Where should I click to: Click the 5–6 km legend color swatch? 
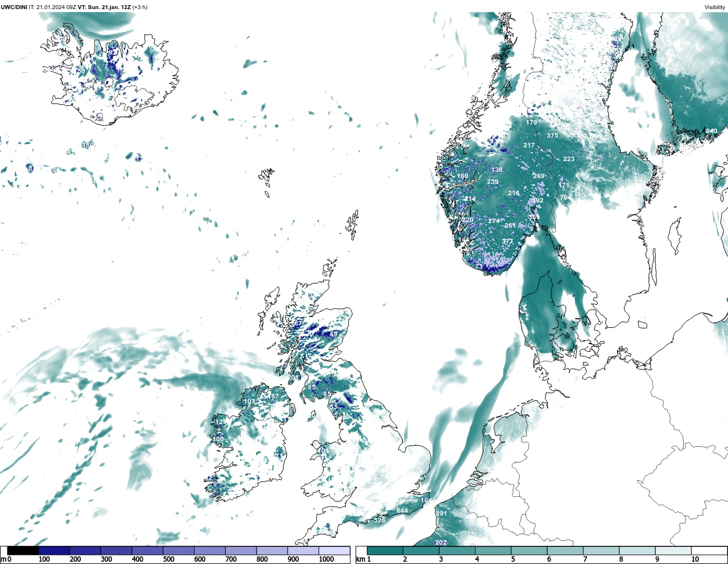click(x=529, y=551)
